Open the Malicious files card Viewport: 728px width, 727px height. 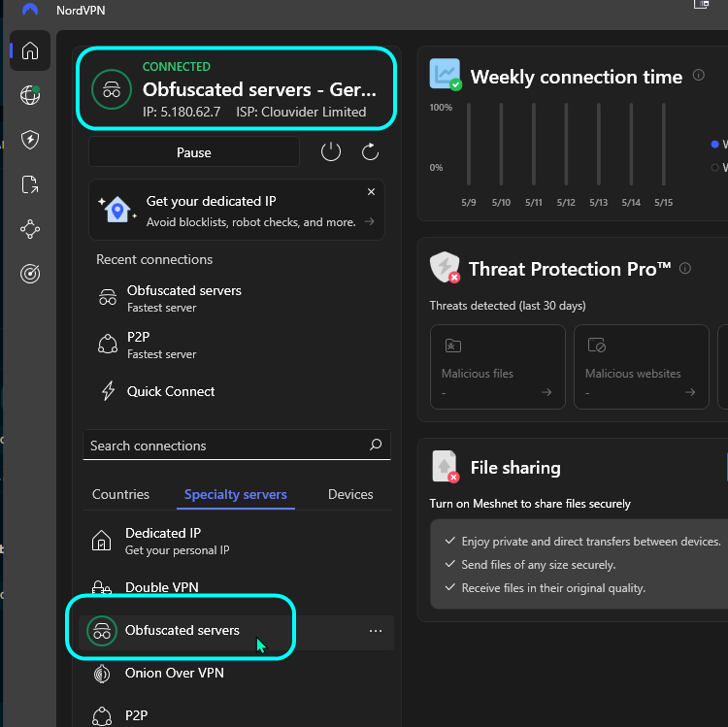coord(498,367)
